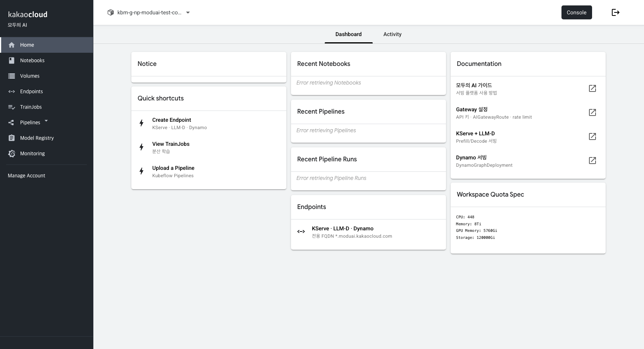644x349 pixels.
Task: Open Volumes from the sidebar
Action: tap(46, 76)
